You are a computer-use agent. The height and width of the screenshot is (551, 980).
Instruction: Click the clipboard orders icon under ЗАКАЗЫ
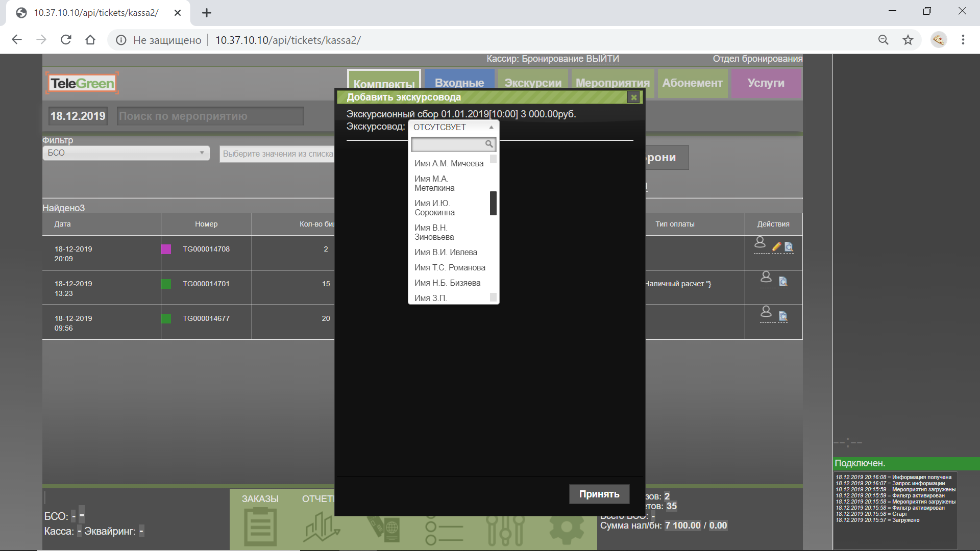click(260, 528)
